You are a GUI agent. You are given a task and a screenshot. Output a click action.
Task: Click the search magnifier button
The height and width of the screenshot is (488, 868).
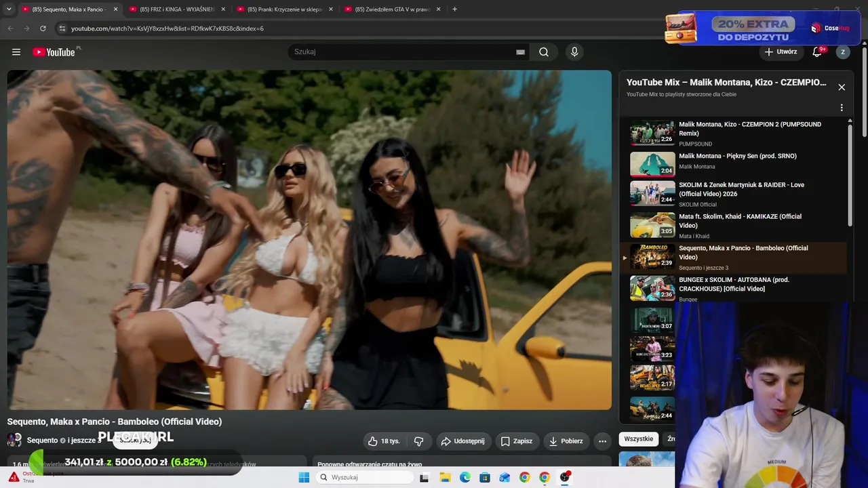544,52
